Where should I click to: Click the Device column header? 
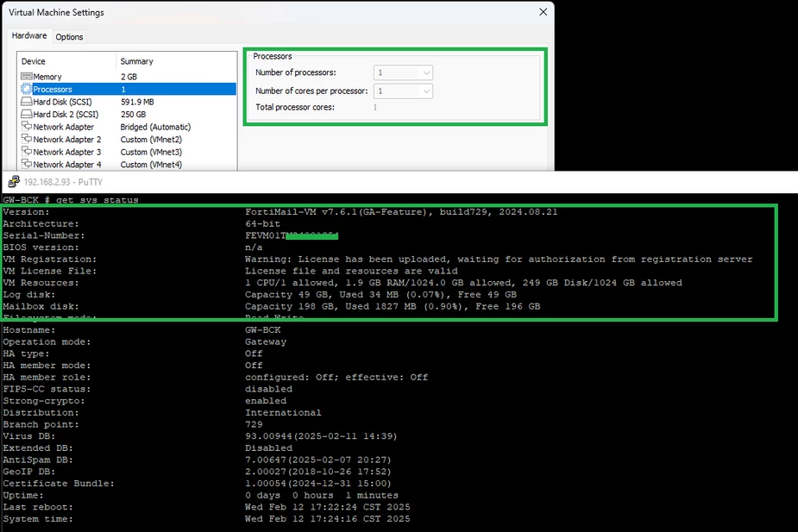click(x=33, y=61)
